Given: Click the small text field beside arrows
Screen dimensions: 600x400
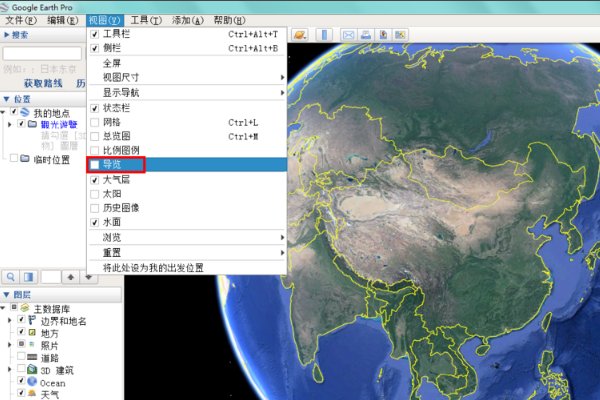Looking at the screenshot, I should tap(51, 276).
